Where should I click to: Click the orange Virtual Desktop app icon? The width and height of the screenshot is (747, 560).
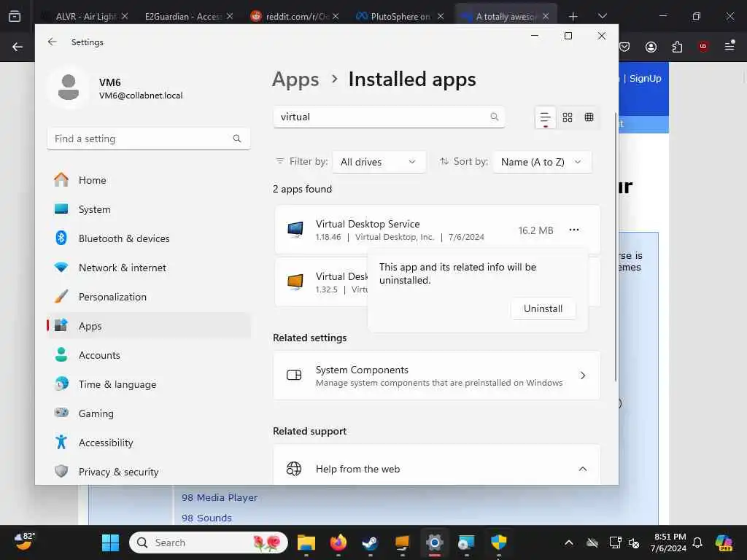(295, 282)
